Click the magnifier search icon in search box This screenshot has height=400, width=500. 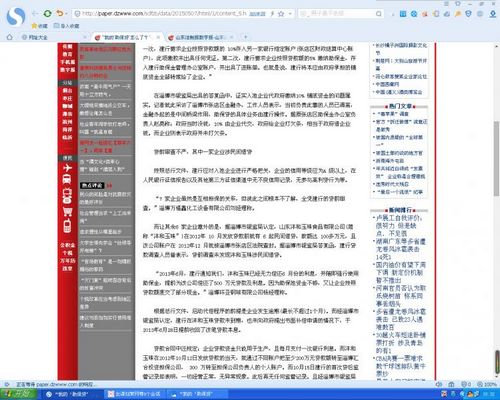tap(379, 14)
